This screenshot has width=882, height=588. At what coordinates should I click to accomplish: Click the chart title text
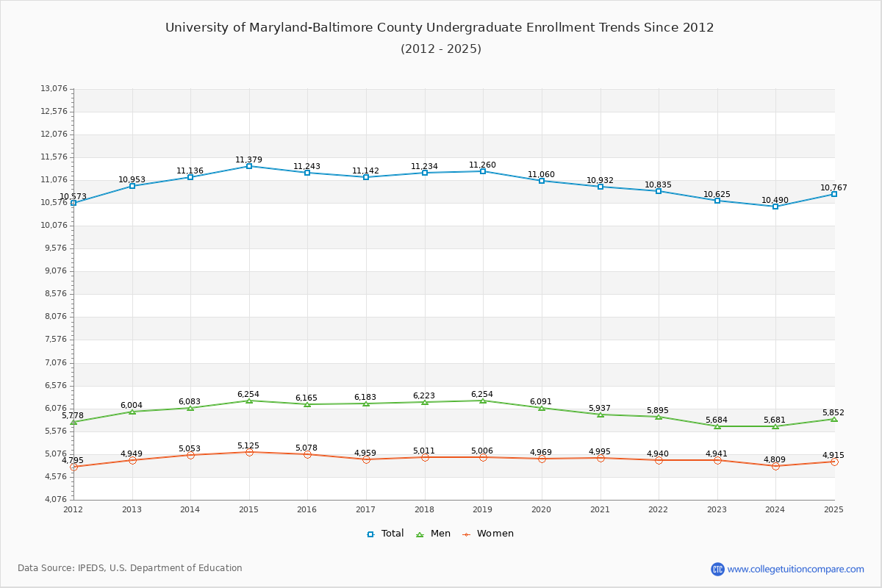(x=440, y=28)
